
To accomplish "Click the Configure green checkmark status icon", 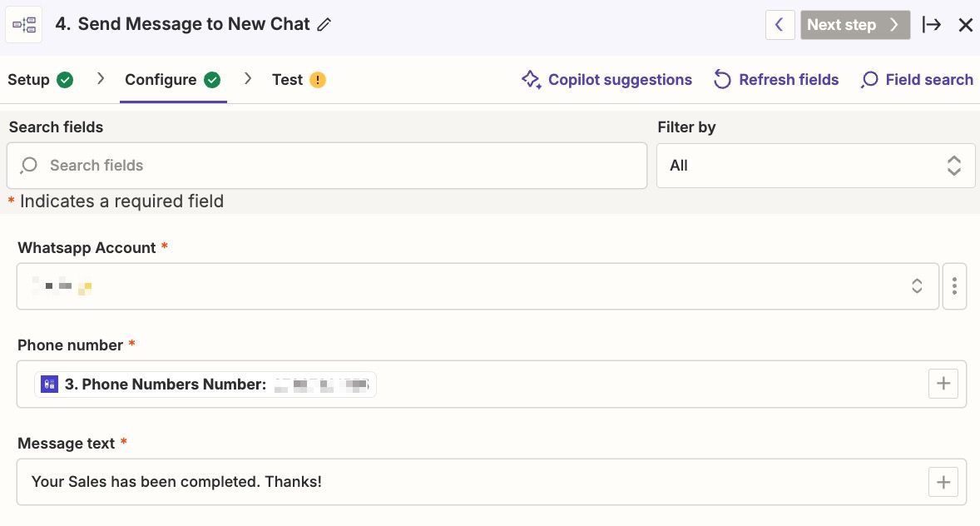I will pos(212,79).
